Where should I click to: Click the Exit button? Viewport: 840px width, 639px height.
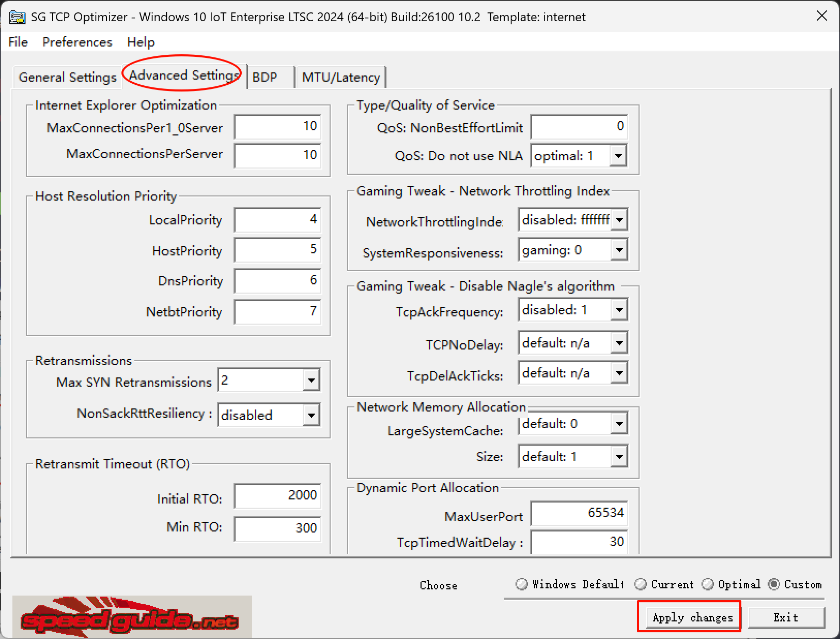[786, 617]
